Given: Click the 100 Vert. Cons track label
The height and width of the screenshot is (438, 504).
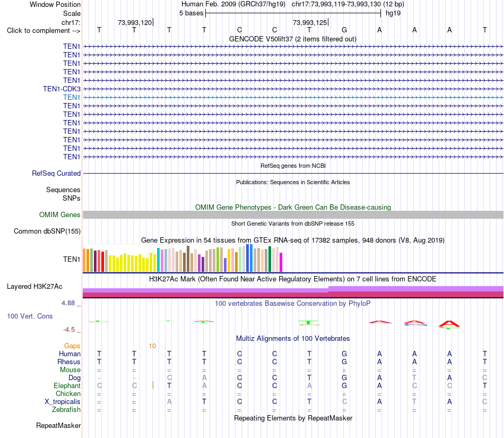Looking at the screenshot, I should tap(30, 316).
